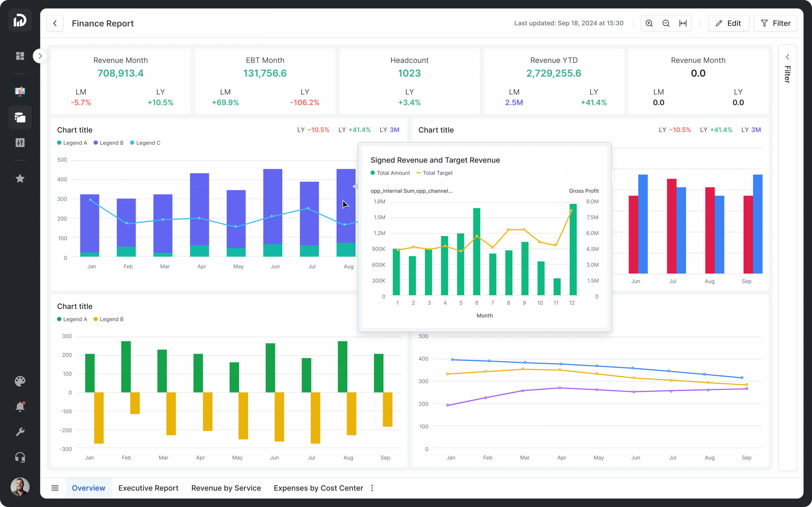This screenshot has width=812, height=507.
Task: Toggle Legend A in top-left chart
Action: (x=72, y=143)
